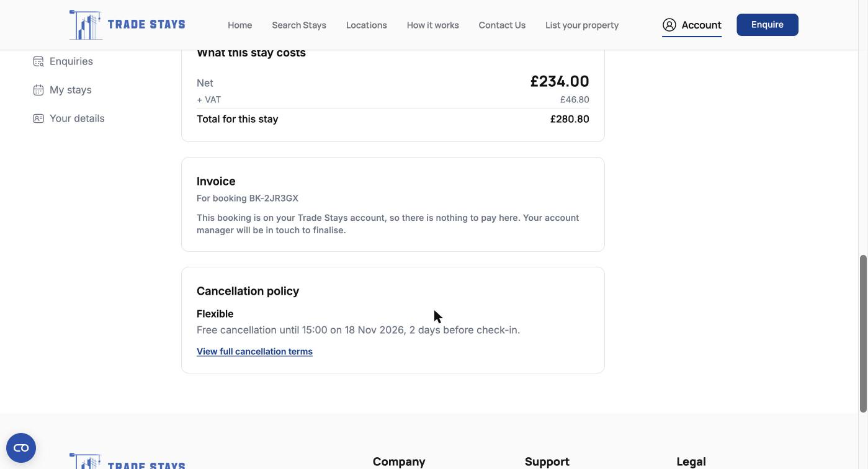This screenshot has width=868, height=469.
Task: Click the Enquire button
Action: pos(767,25)
